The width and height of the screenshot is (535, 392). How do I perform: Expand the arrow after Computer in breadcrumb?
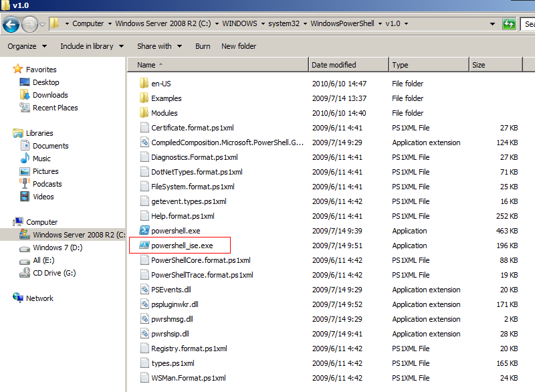pyautogui.click(x=110, y=23)
